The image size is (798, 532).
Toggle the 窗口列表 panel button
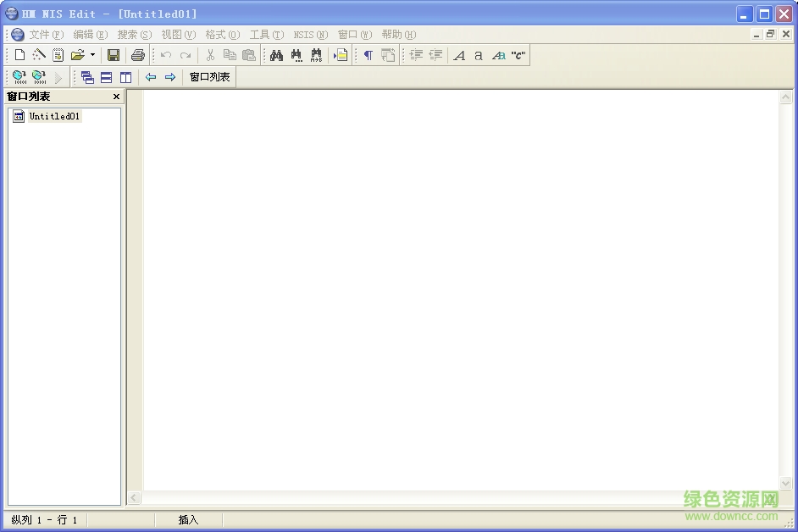click(208, 77)
